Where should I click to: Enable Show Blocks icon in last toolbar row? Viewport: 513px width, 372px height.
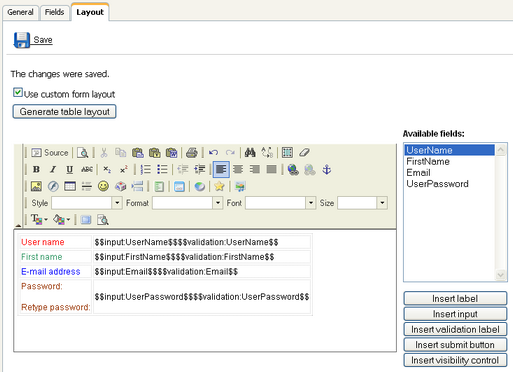tap(103, 220)
